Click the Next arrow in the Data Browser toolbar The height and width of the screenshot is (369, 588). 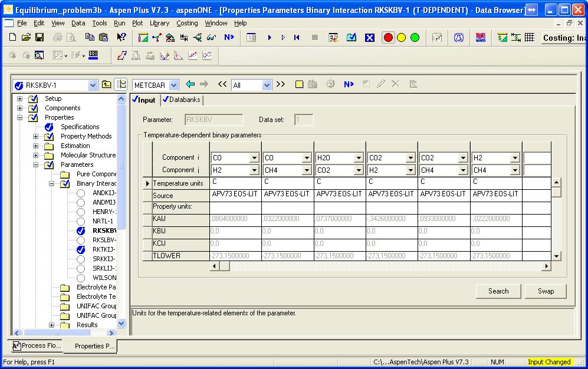click(x=349, y=84)
